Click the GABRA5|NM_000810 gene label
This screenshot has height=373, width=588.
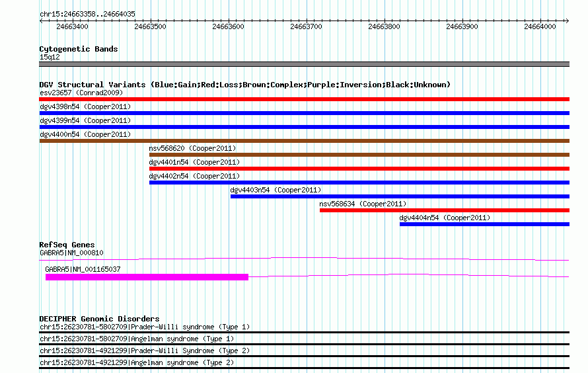pyautogui.click(x=71, y=253)
